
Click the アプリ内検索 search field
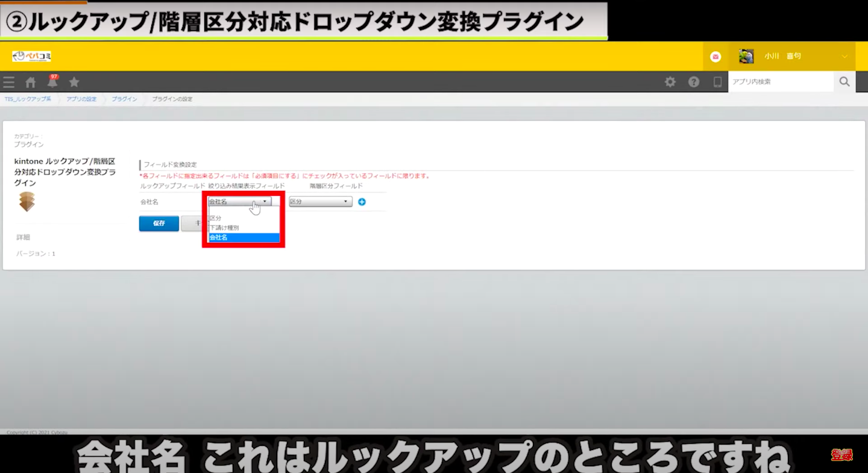[x=780, y=81]
